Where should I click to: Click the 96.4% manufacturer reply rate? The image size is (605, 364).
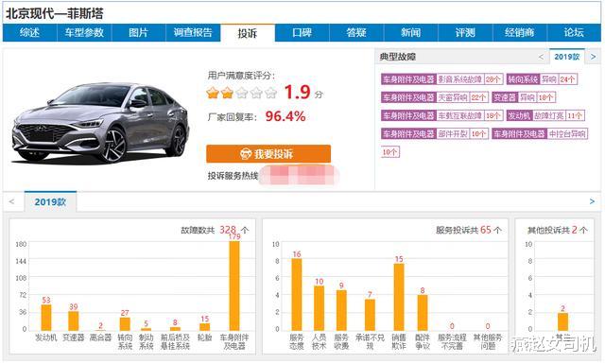[285, 116]
